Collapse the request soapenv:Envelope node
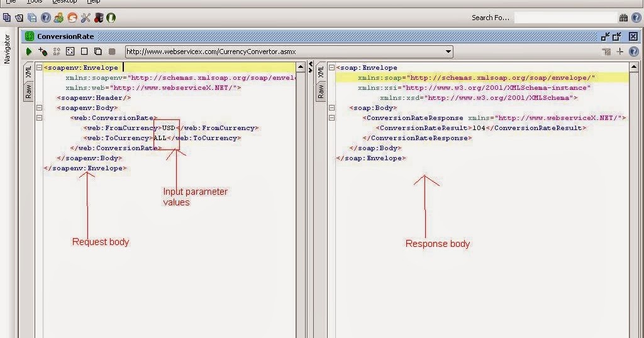Screen dimensions: 644x338 39,68
